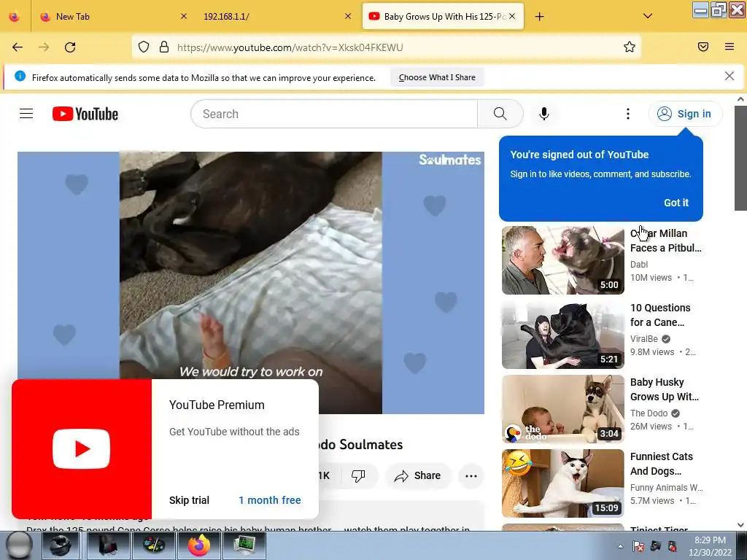This screenshot has width=747, height=560.
Task: Click Skip trial in Premium popup
Action: [189, 500]
